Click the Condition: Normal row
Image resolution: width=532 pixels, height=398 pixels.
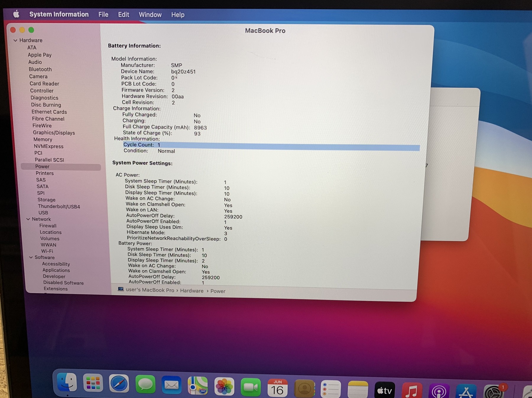coord(149,151)
